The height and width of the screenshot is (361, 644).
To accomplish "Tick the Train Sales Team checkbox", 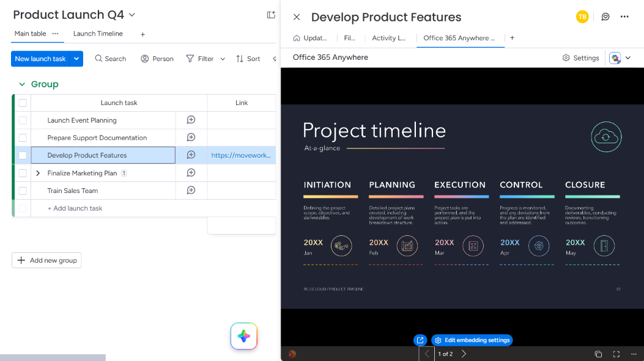I will pos(23,191).
